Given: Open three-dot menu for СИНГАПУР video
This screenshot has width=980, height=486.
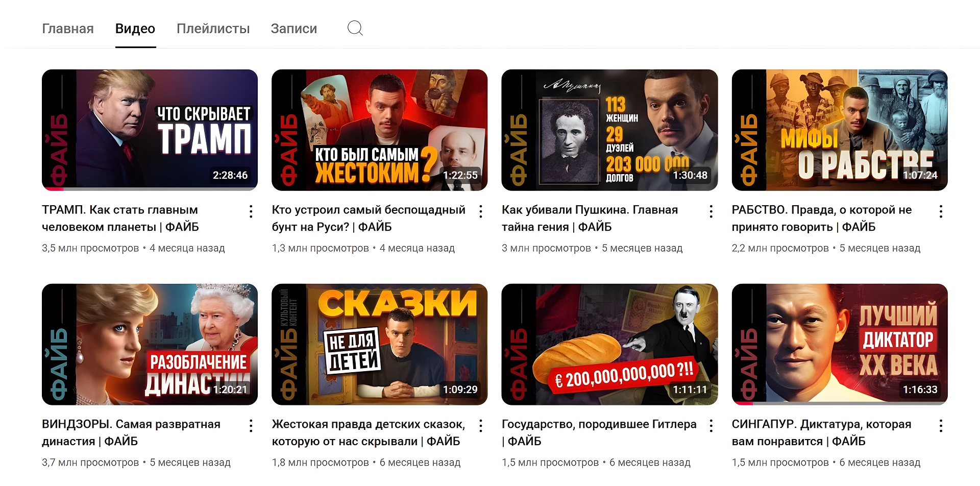Looking at the screenshot, I should point(941,426).
